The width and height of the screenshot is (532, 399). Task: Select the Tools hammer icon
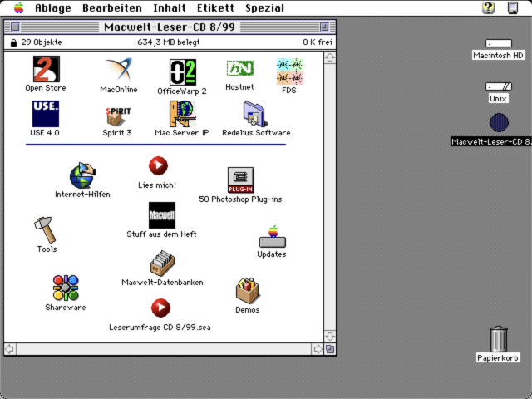[45, 230]
